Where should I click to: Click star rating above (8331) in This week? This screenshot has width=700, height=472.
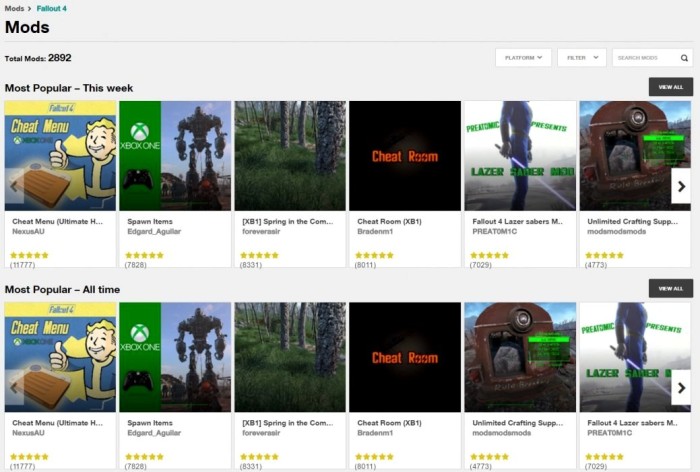tap(259, 255)
